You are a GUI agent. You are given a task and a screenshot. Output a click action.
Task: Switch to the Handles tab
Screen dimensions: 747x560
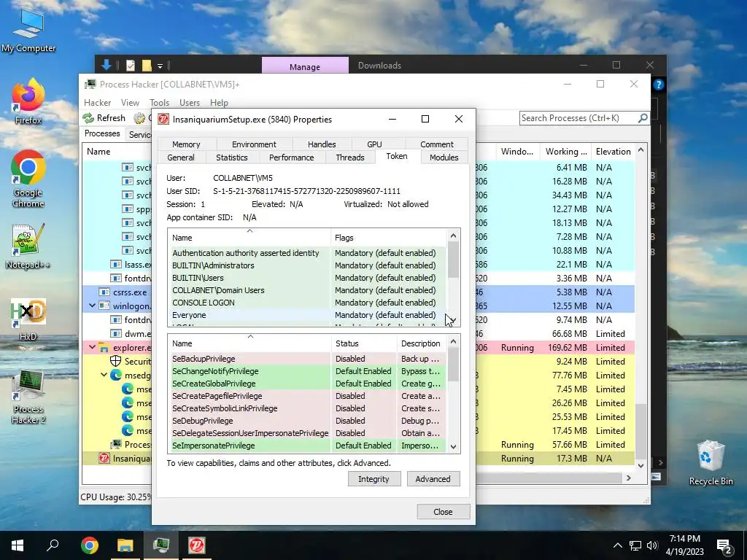click(322, 144)
